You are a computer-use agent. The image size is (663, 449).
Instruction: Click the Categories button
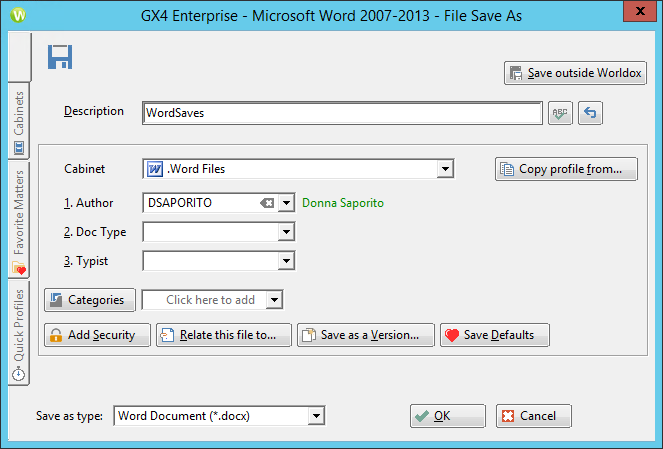click(90, 300)
